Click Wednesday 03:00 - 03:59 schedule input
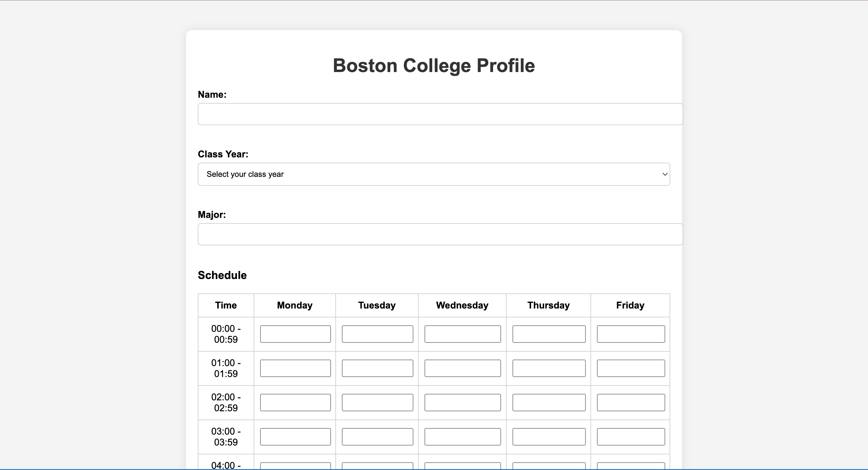The width and height of the screenshot is (868, 470). point(462,437)
